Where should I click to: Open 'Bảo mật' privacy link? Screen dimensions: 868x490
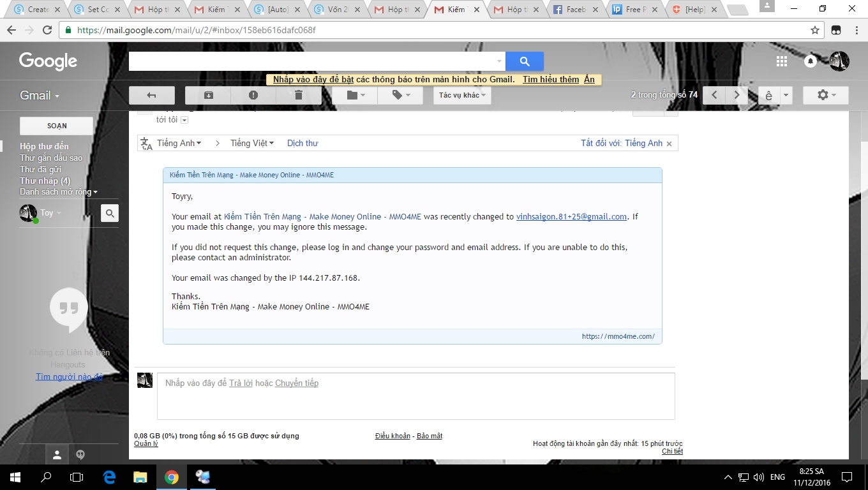tap(430, 436)
